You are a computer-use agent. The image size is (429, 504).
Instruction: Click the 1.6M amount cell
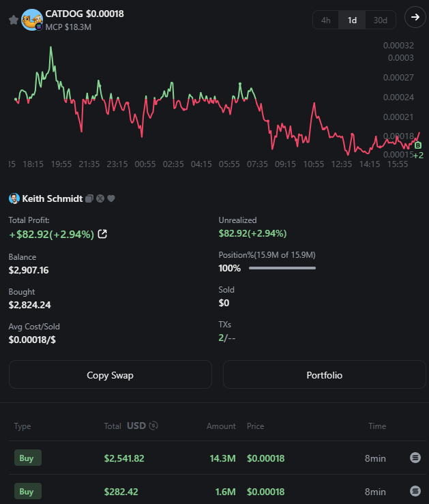pos(225,492)
